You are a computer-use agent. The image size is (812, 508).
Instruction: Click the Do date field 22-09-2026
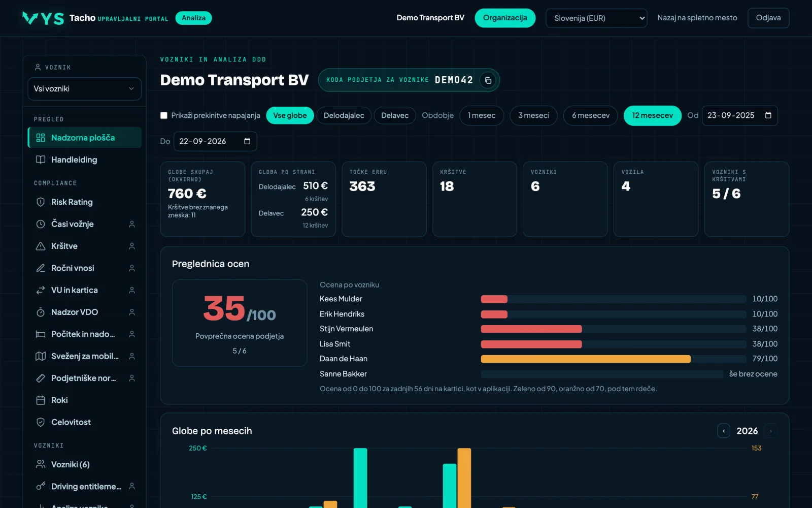click(x=215, y=141)
